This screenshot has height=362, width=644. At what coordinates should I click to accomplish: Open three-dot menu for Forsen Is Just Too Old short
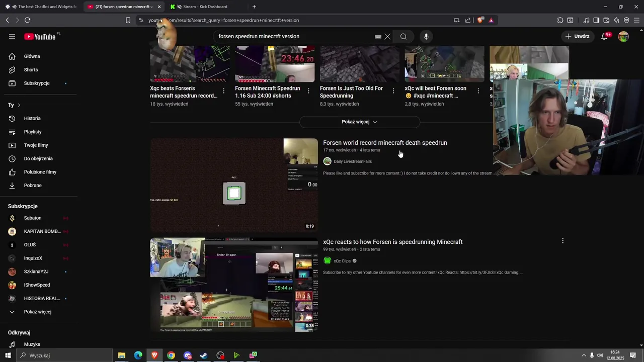click(393, 91)
